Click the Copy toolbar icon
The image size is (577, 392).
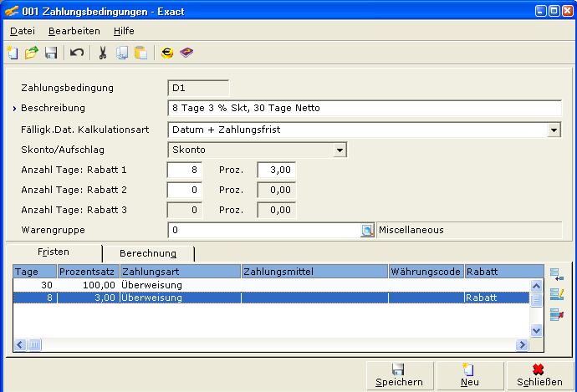[x=122, y=53]
